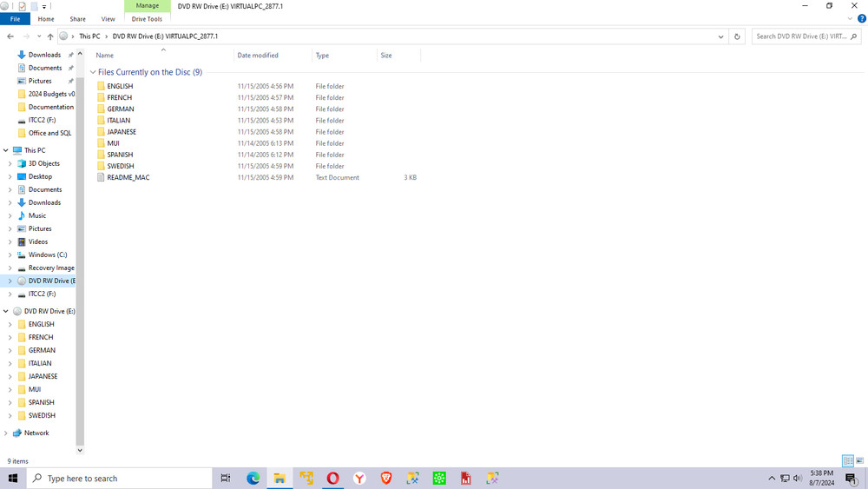Open the address bar history dropdown
The height and width of the screenshot is (489, 868).
[720, 36]
